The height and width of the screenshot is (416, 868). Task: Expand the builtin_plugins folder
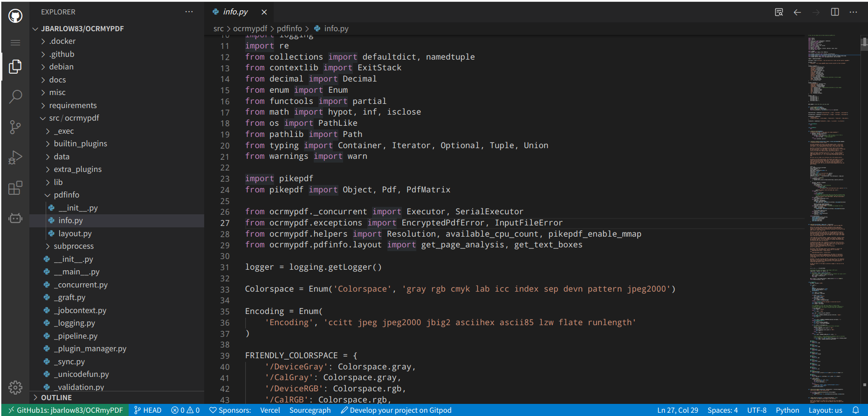pos(80,143)
